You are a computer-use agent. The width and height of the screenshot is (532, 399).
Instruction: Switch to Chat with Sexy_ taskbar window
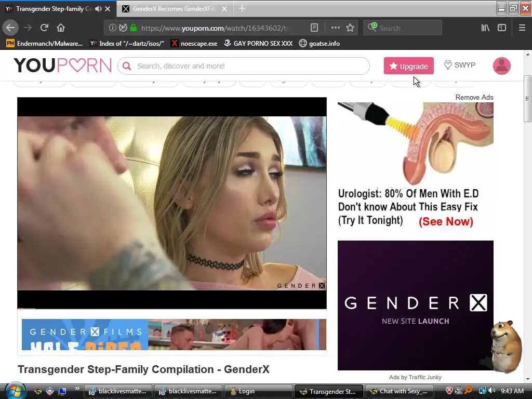pos(398,391)
